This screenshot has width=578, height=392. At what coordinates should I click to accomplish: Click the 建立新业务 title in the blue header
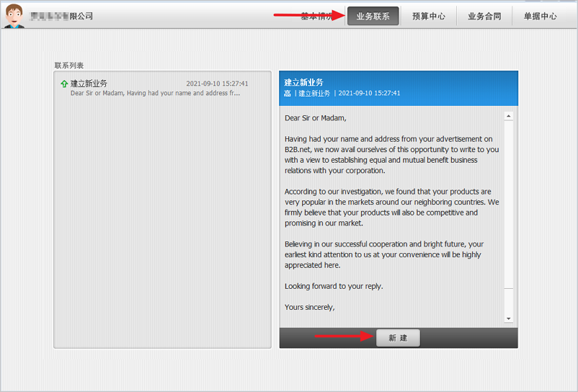304,82
